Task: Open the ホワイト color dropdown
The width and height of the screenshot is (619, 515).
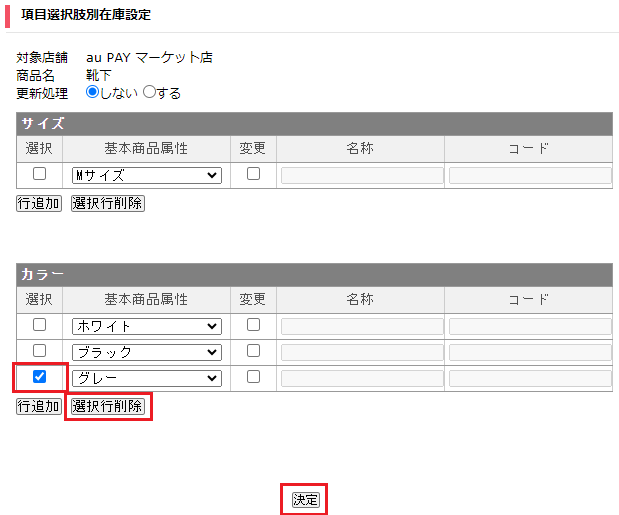Action: (x=147, y=326)
